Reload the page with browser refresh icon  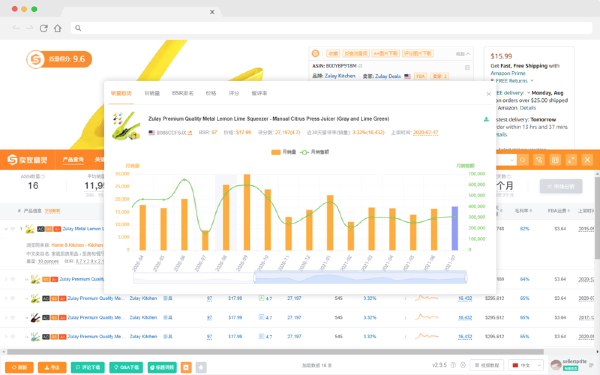[44, 28]
